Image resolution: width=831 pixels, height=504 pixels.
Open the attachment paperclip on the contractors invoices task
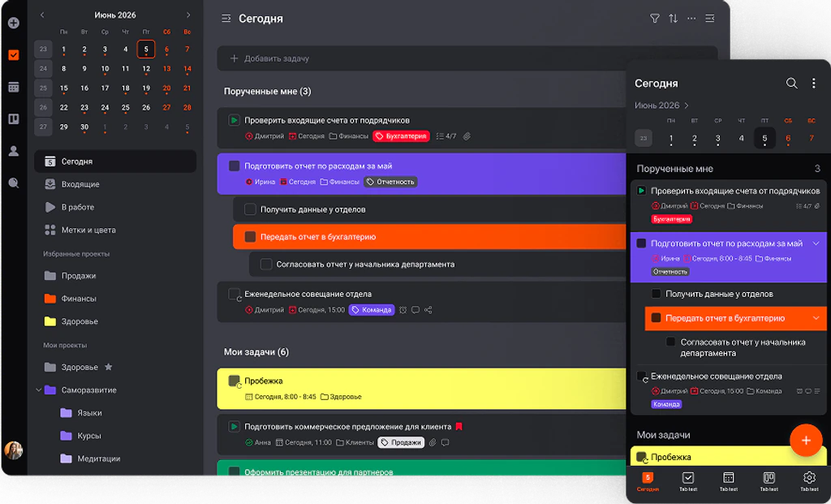[467, 136]
